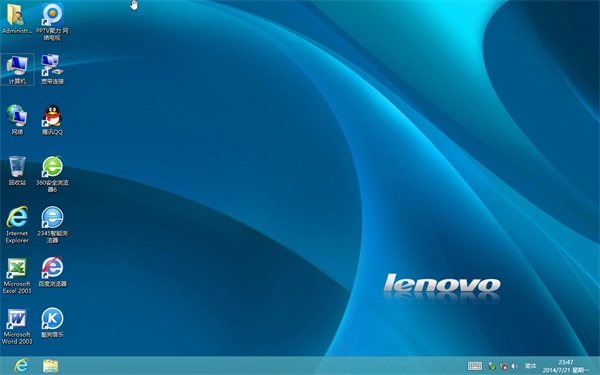This screenshot has height=375, width=600.
Task: Open Internet Explorer from the taskbar
Action: tap(21, 365)
